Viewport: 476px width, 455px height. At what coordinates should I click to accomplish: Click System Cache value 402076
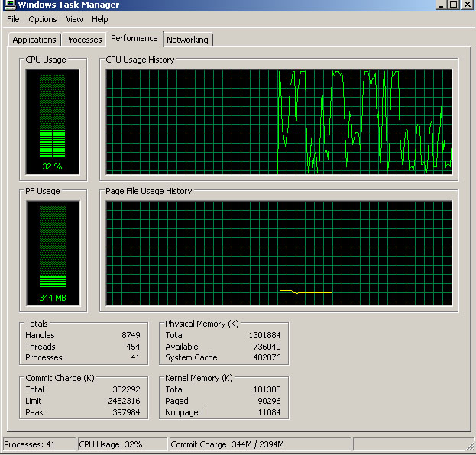point(267,357)
